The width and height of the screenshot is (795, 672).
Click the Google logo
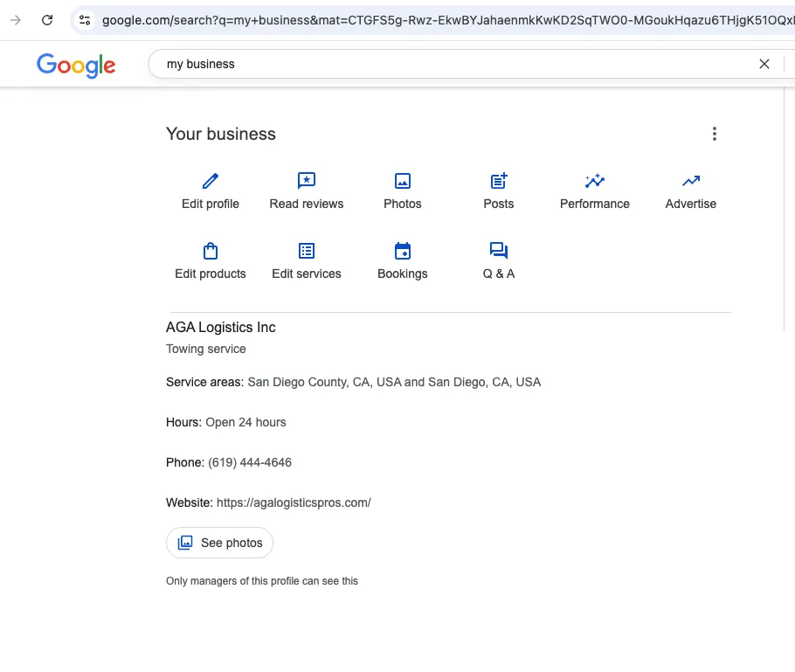click(x=76, y=65)
